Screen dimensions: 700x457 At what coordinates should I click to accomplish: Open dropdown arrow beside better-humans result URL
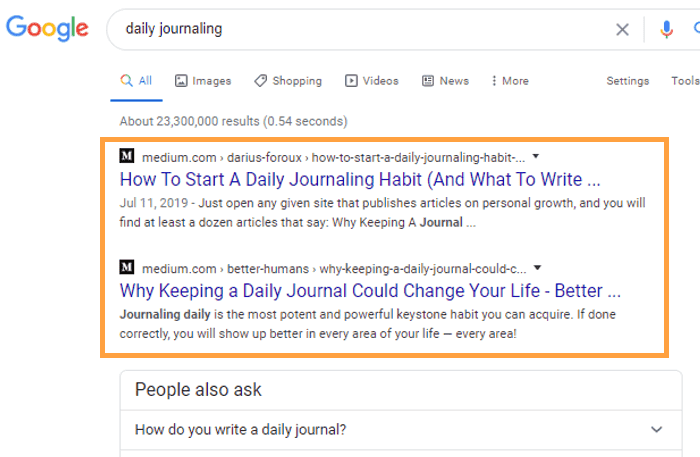538,268
